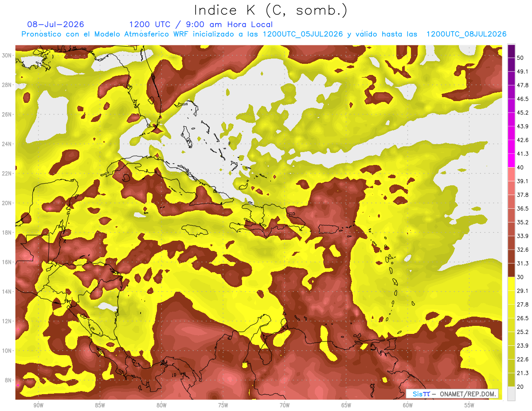Screen dimensions: 532x411
Task: Click the colorbar label "49.1"
Action: [x=523, y=71]
